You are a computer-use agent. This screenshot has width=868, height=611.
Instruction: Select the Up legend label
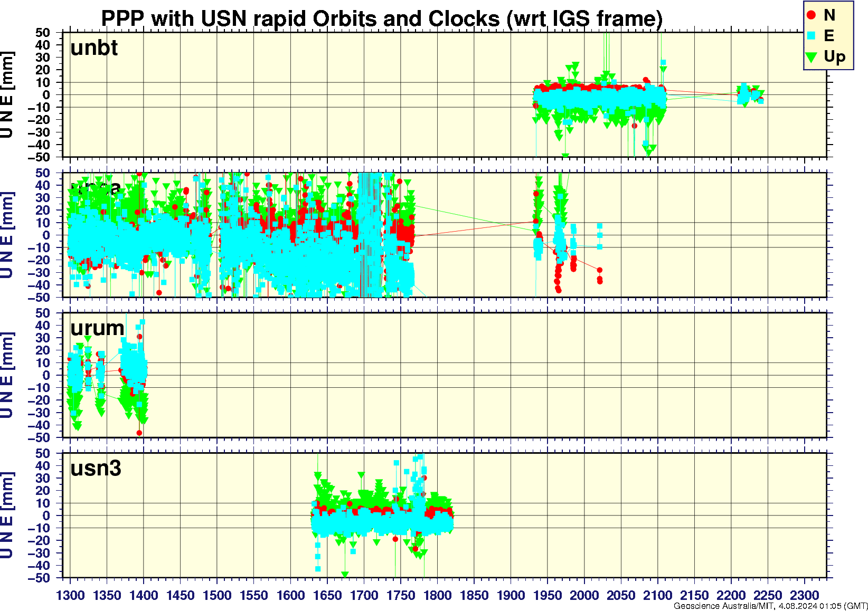pyautogui.click(x=835, y=57)
